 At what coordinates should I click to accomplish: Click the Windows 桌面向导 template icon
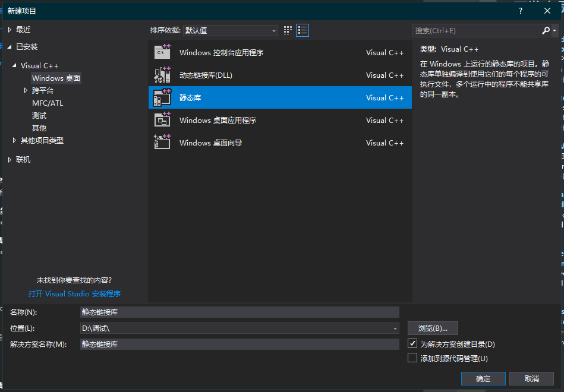(162, 143)
